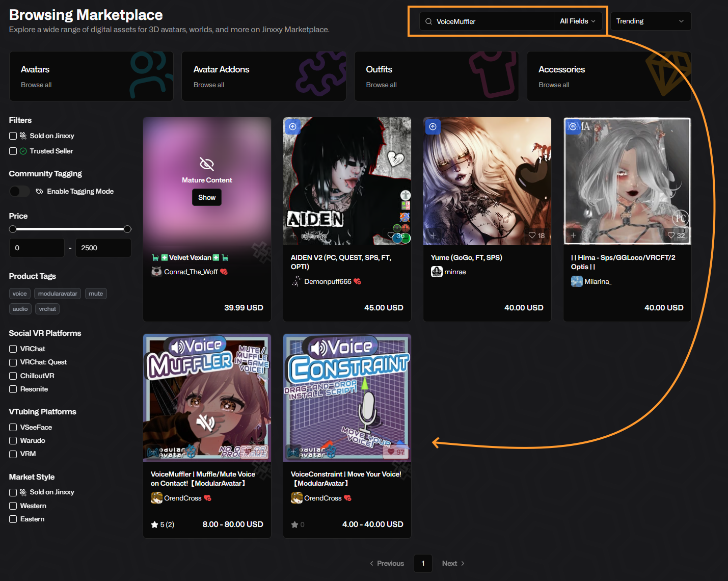Browse the Avatar Addons category

pos(264,76)
